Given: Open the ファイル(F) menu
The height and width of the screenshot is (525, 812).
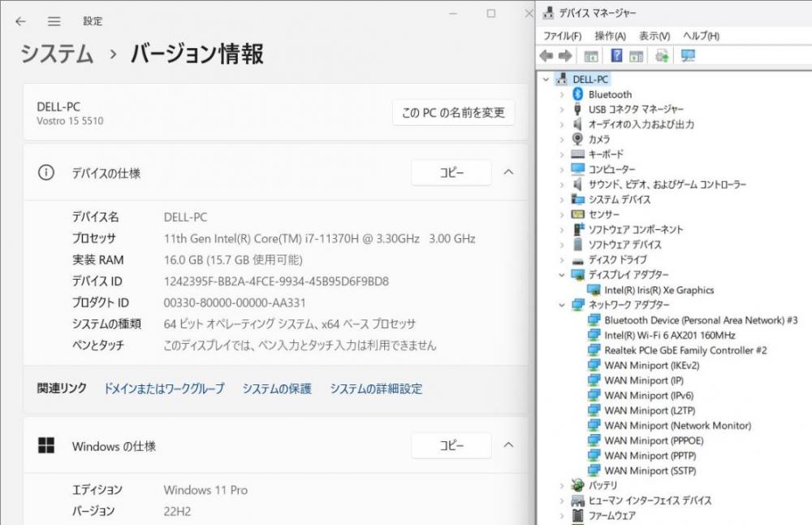Looking at the screenshot, I should tap(562, 36).
